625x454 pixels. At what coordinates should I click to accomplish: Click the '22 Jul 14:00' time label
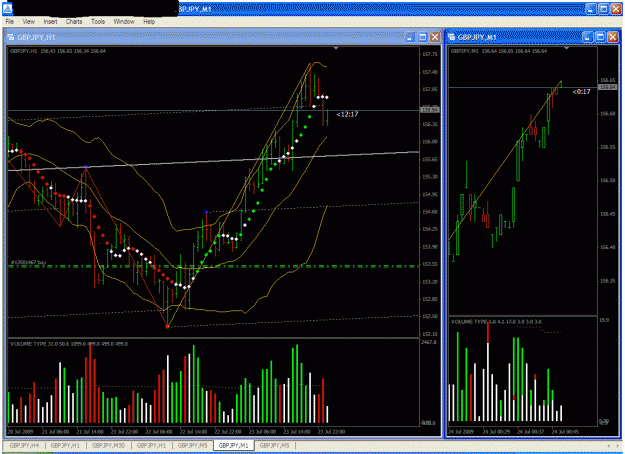coord(193,432)
